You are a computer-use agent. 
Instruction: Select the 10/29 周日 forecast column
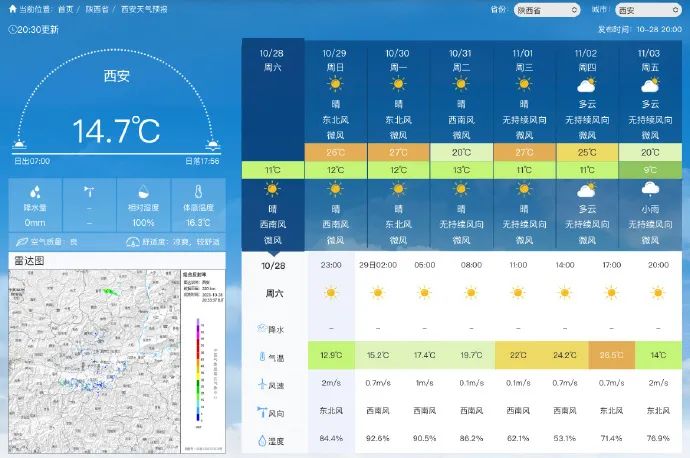point(335,95)
